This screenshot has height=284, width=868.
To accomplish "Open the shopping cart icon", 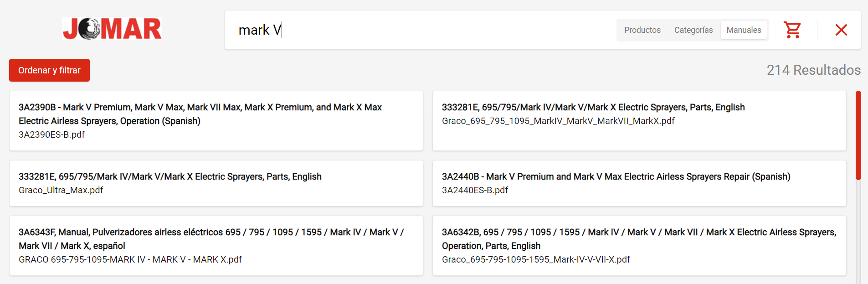I will 792,30.
